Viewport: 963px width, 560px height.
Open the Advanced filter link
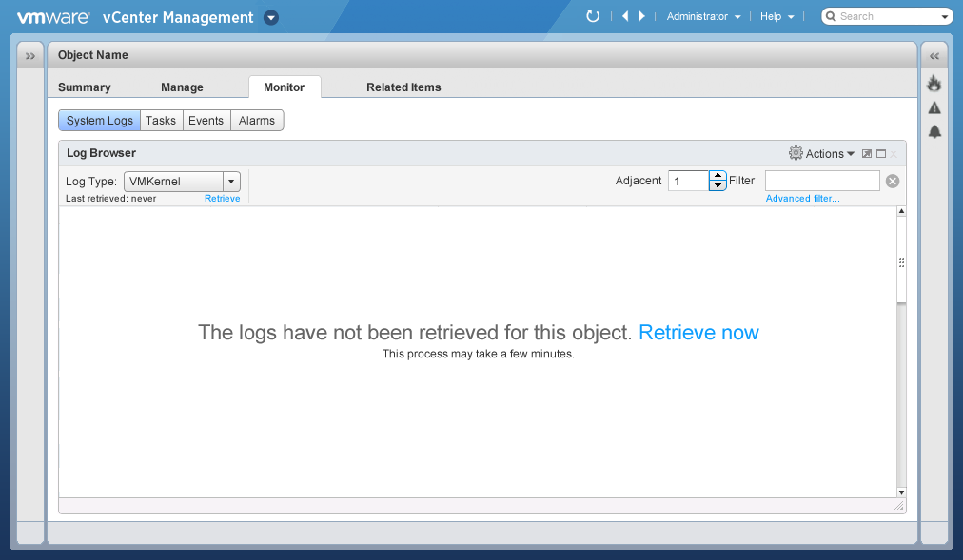point(802,199)
